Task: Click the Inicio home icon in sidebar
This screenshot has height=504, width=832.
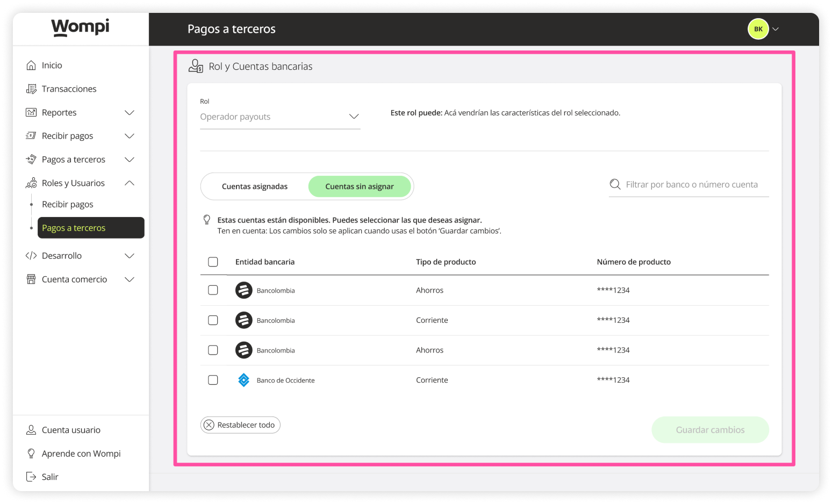Action: click(x=31, y=65)
